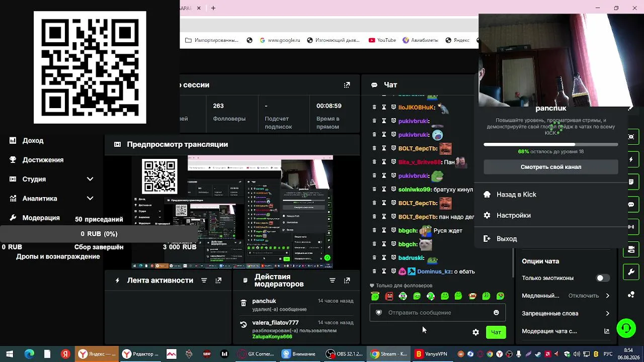Click the shield icon next to badruski
Screen dimensions: 644x362
pos(393,257)
